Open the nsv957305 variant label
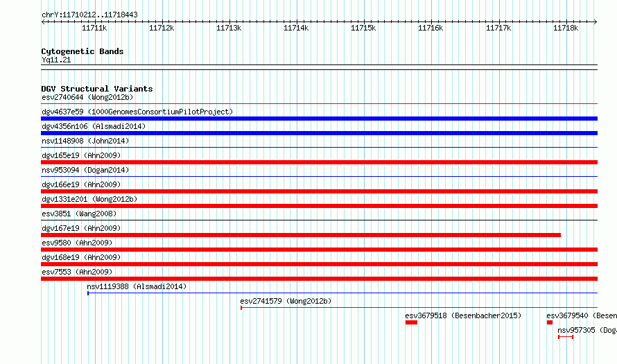This screenshot has width=617, height=364. pos(587,330)
